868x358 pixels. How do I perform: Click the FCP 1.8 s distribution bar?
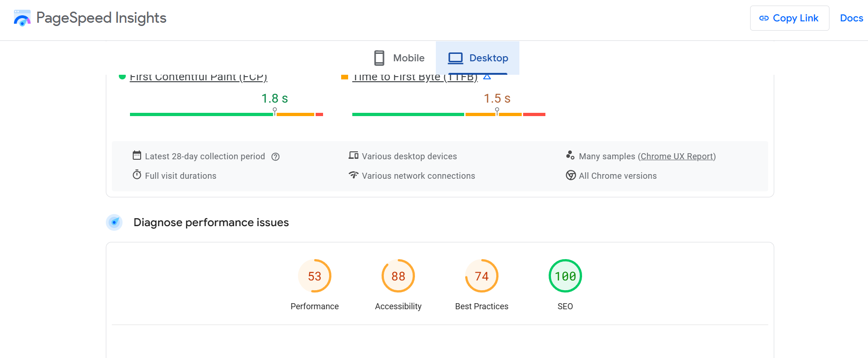click(x=226, y=114)
